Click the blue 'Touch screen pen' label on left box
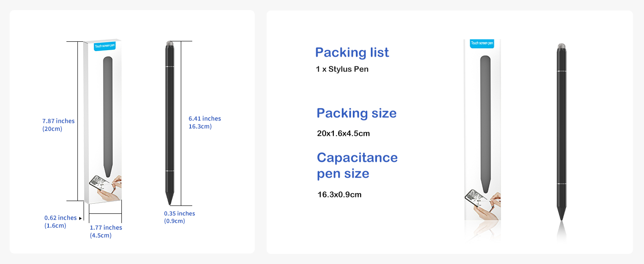The image size is (644, 264). click(104, 47)
